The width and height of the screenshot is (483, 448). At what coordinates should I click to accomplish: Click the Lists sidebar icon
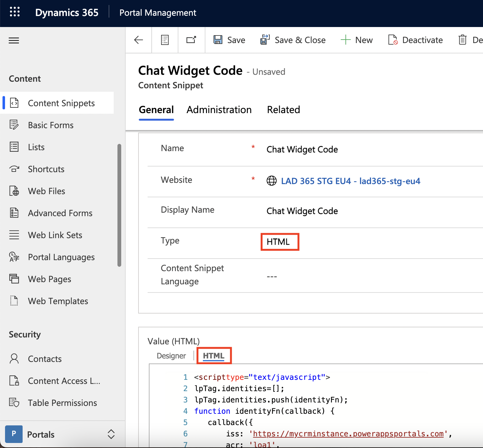pyautogui.click(x=14, y=147)
